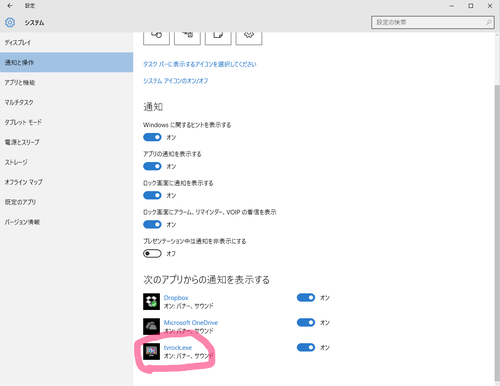Focus the 設定の検索 search field
Image resolution: width=500 pixels, height=386 pixels.
(433, 22)
